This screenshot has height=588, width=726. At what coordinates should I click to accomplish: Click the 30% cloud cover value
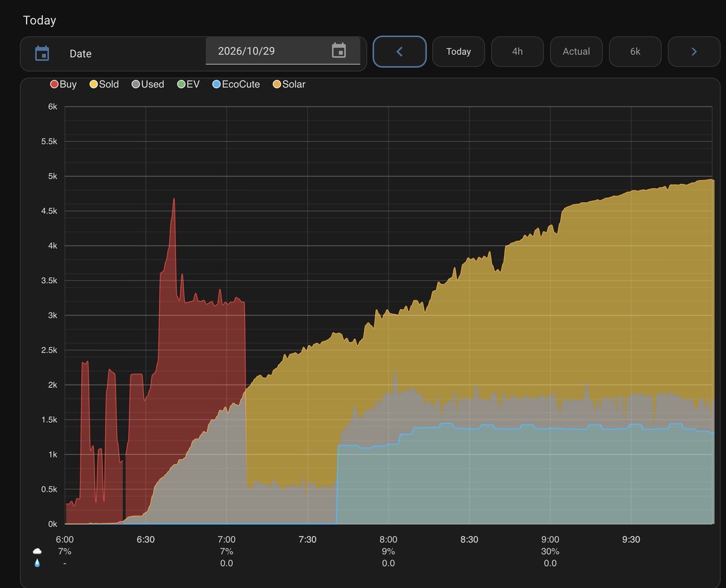[x=550, y=551]
